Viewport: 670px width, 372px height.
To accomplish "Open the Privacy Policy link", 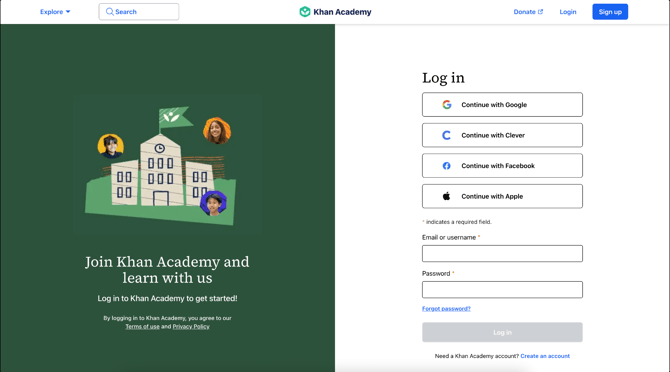I will (x=191, y=326).
